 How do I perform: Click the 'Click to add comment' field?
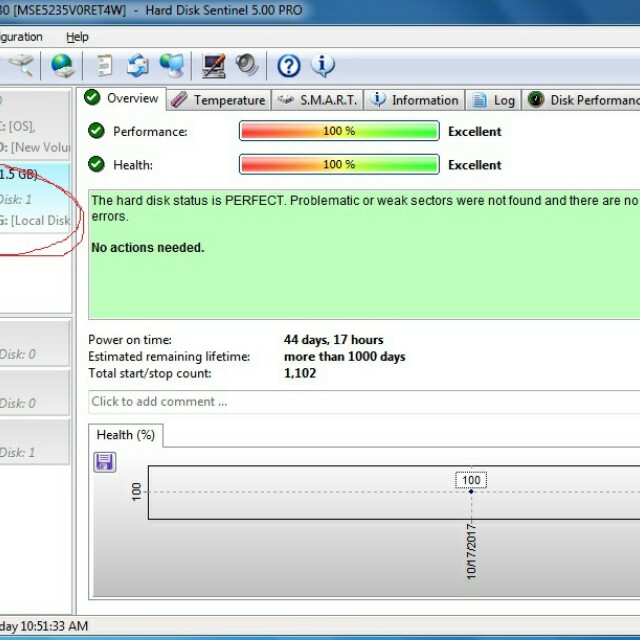(x=360, y=402)
